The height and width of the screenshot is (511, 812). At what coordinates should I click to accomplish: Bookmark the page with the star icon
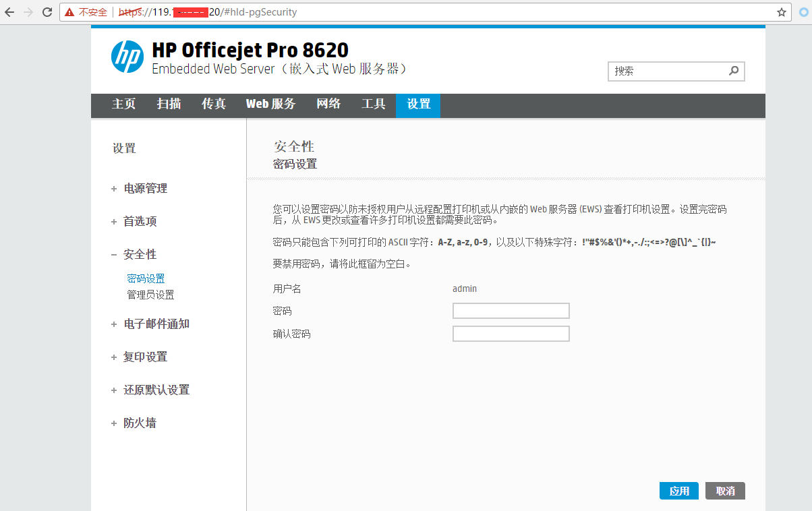tap(782, 12)
